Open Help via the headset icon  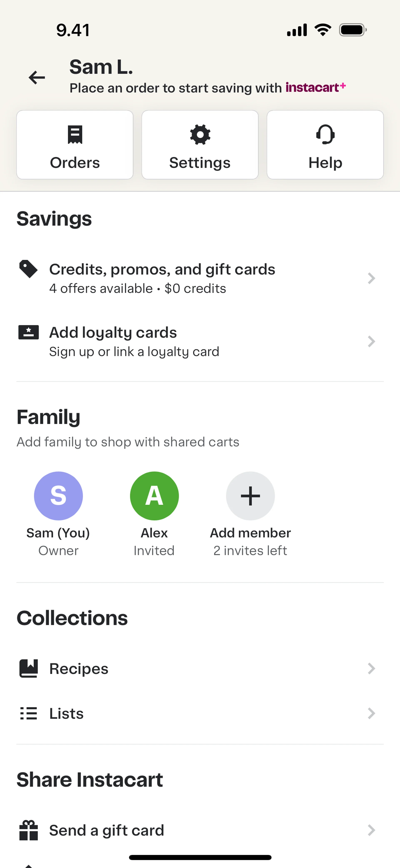[x=325, y=135]
